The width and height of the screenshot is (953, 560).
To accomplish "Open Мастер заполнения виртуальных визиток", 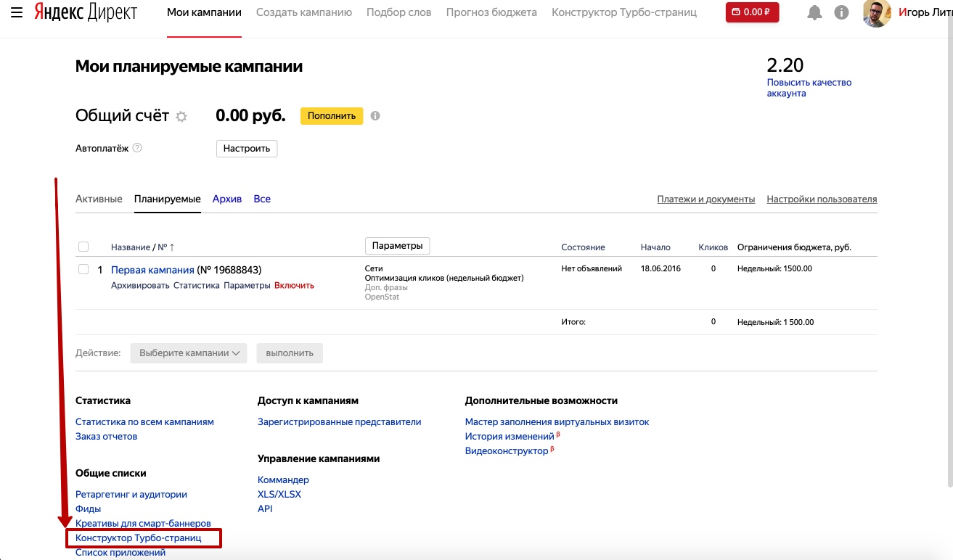I will (557, 421).
